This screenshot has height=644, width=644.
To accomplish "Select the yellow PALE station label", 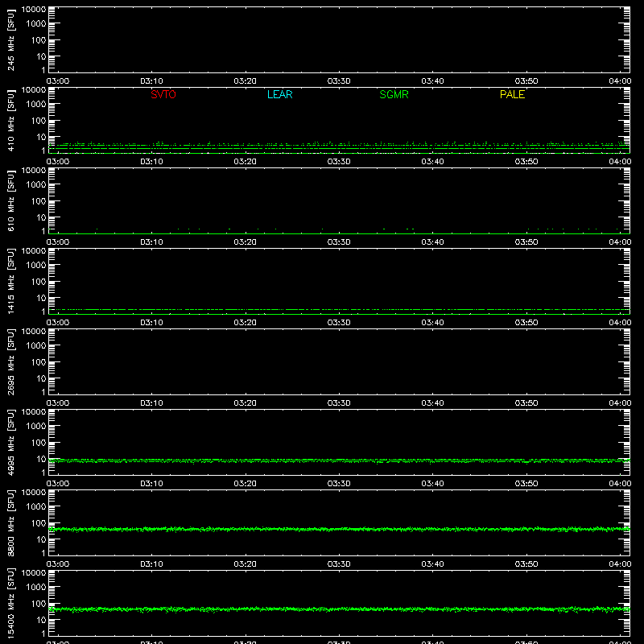I will pos(512,94).
